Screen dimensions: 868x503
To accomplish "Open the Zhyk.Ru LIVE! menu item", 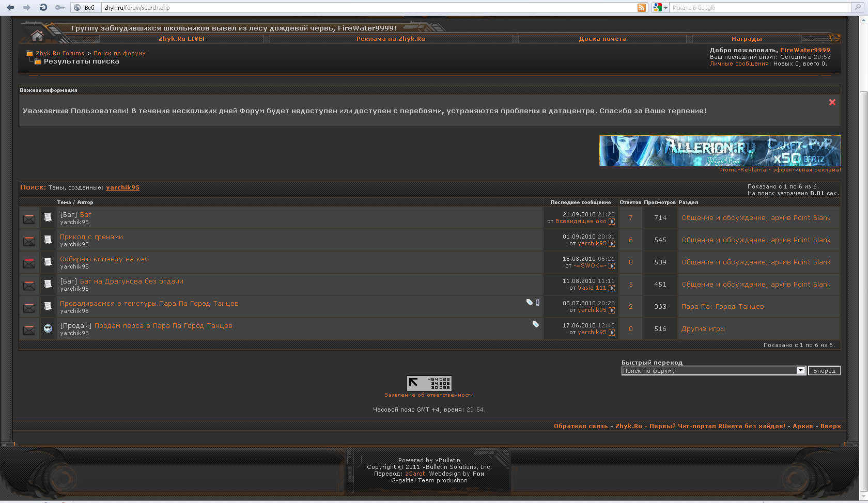I will tap(181, 39).
